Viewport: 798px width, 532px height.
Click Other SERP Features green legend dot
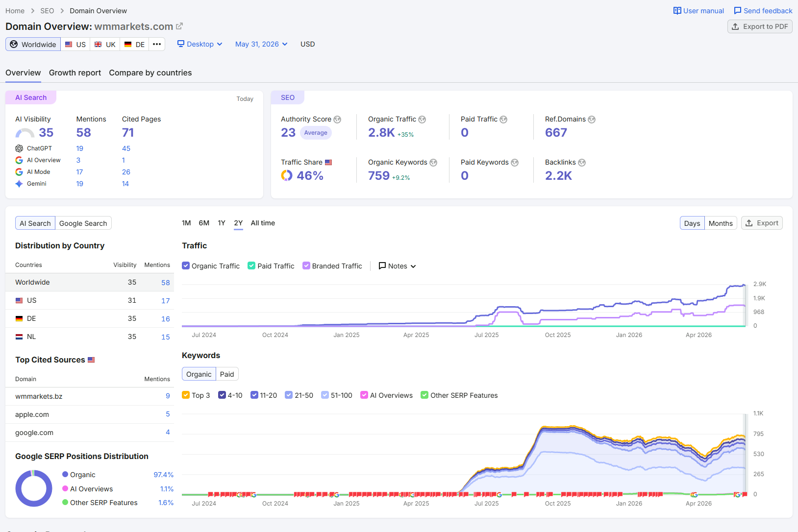tap(65, 502)
